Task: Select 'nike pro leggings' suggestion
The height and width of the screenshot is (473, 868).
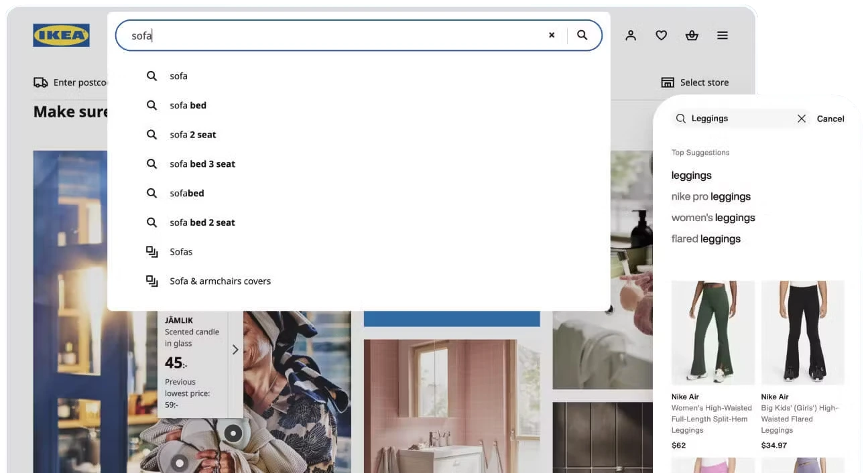Action: pyautogui.click(x=710, y=197)
